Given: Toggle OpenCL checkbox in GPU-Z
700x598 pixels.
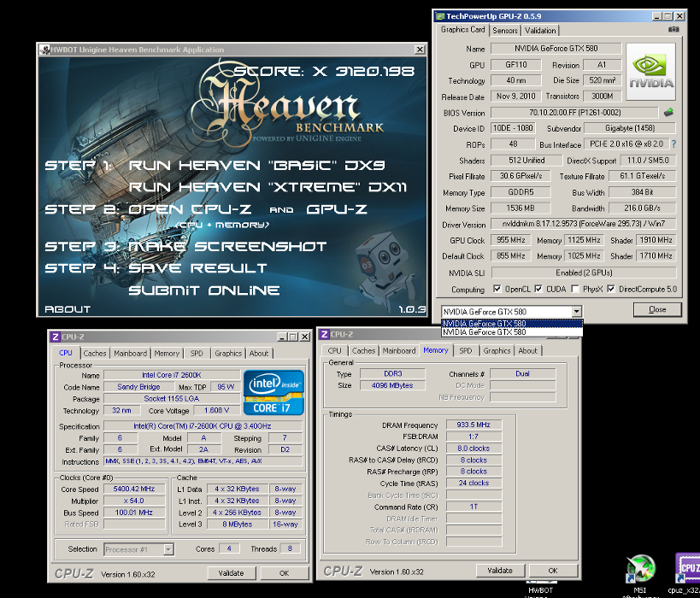Looking at the screenshot, I should [497, 289].
